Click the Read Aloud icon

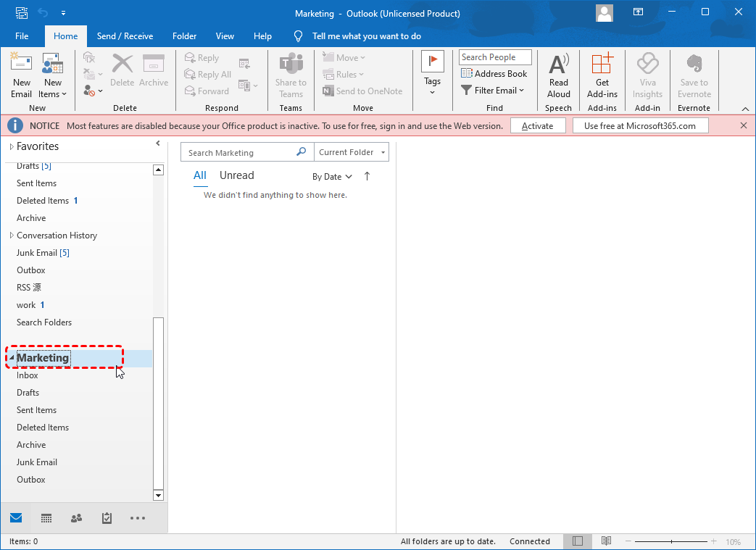(558, 65)
